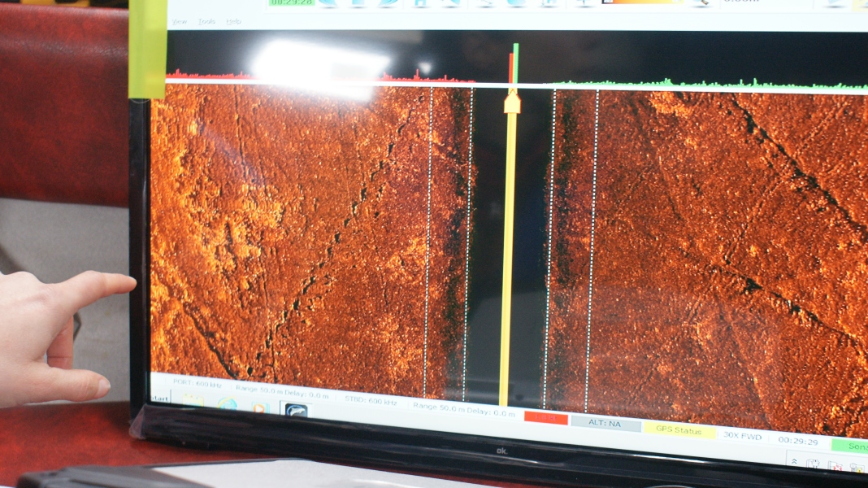Toggle the Sonar status indicator at bottom right

[x=852, y=446]
